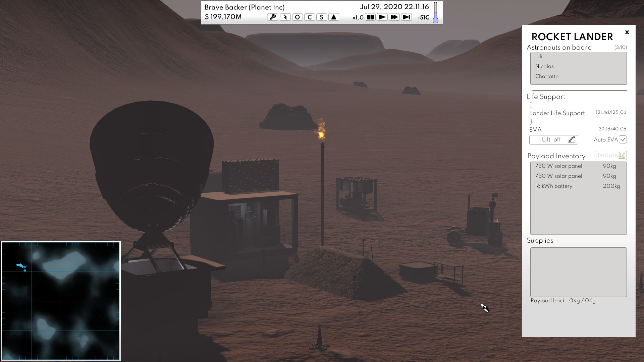The image size is (644, 362).
Task: Click the triangle warning icon
Action: click(x=333, y=17)
